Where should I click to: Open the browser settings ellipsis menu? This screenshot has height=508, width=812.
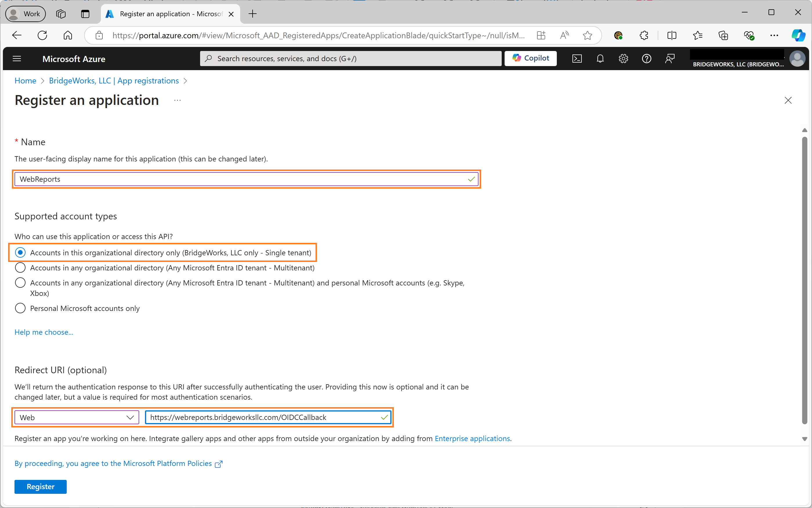click(x=774, y=35)
